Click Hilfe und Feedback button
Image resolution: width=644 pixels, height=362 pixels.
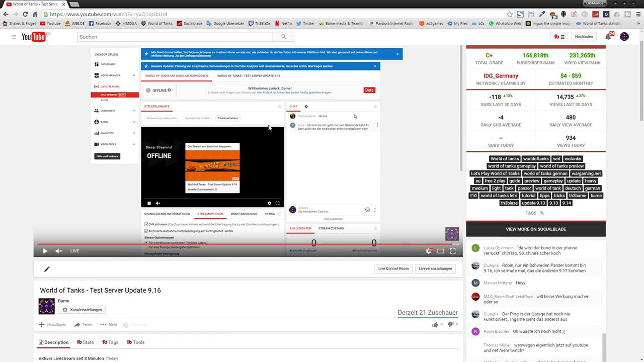pos(107,156)
